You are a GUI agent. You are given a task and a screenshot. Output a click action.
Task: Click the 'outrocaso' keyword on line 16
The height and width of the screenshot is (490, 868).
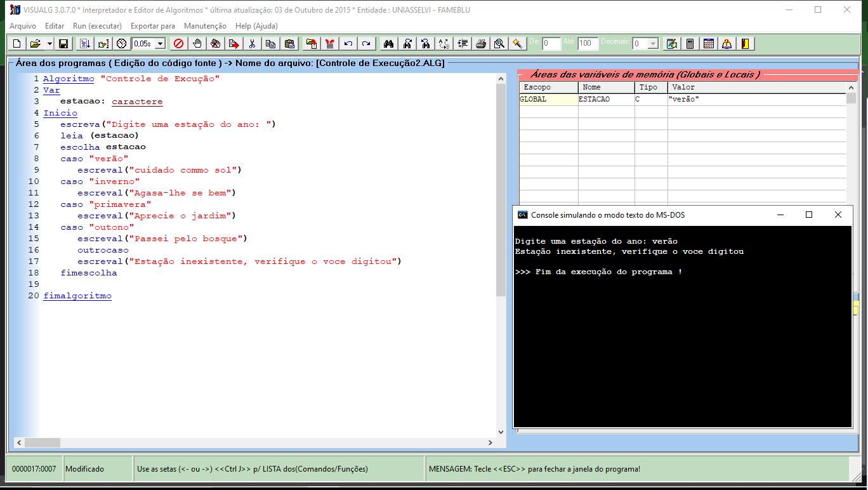pos(103,250)
